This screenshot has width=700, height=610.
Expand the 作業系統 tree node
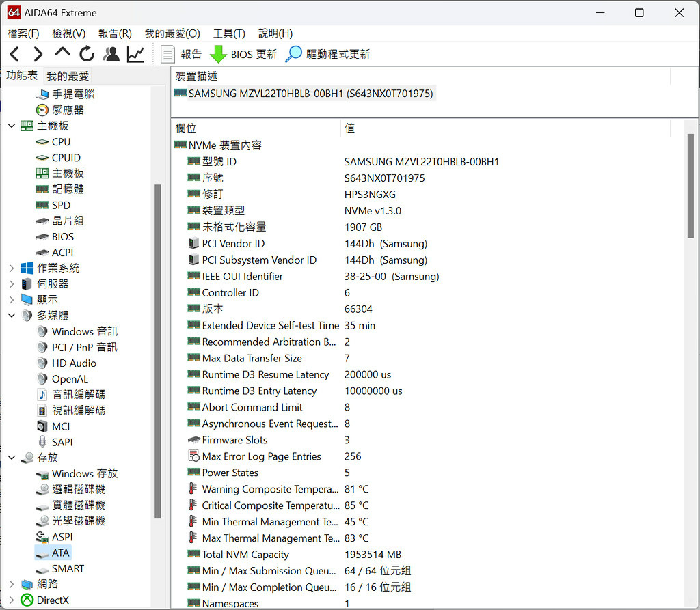12,268
